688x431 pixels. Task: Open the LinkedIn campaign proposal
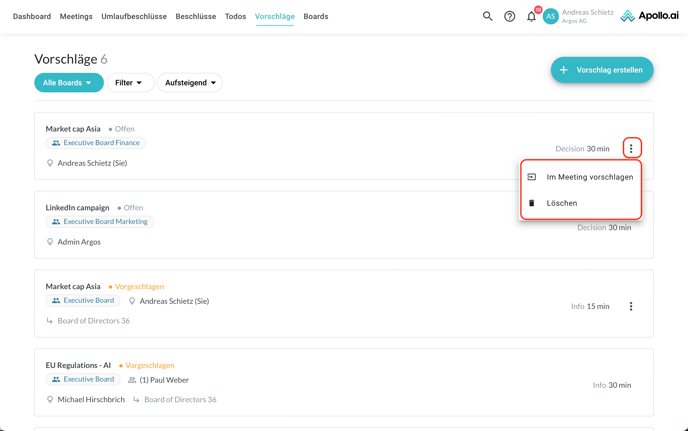click(x=77, y=208)
